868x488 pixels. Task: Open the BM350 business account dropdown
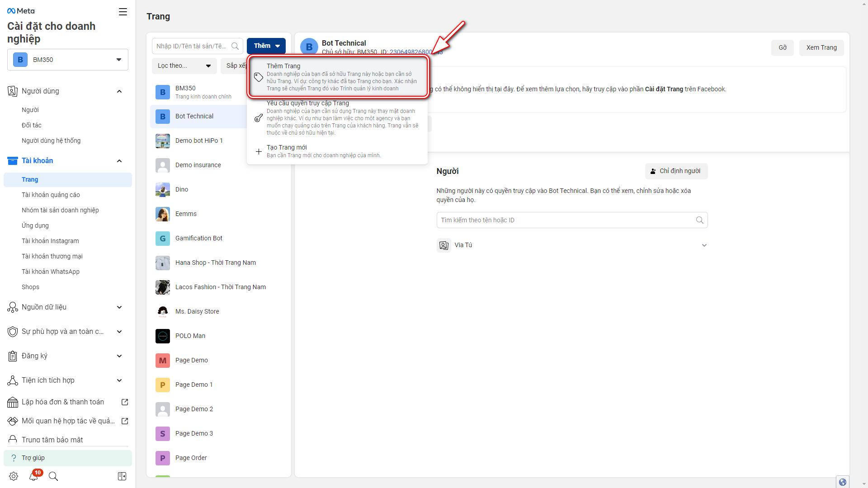68,60
